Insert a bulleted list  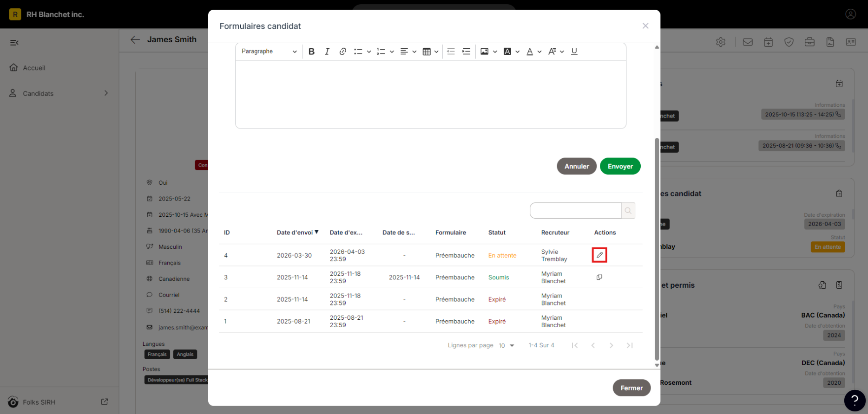tap(358, 52)
